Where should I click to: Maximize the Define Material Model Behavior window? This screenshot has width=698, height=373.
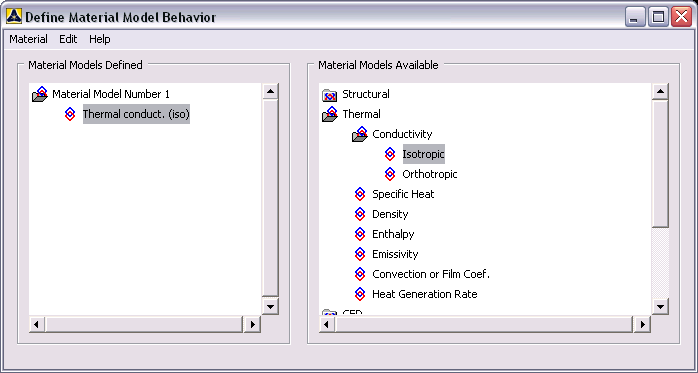coord(658,17)
